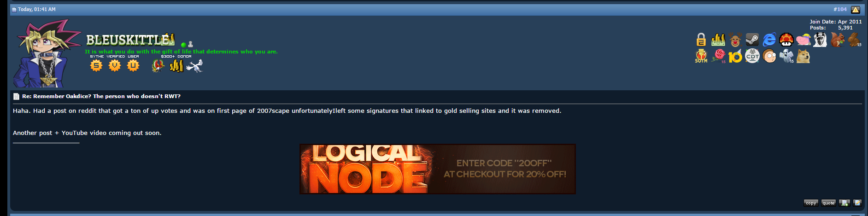
Task: Open BleuSkittle's username profile link
Action: [x=130, y=40]
